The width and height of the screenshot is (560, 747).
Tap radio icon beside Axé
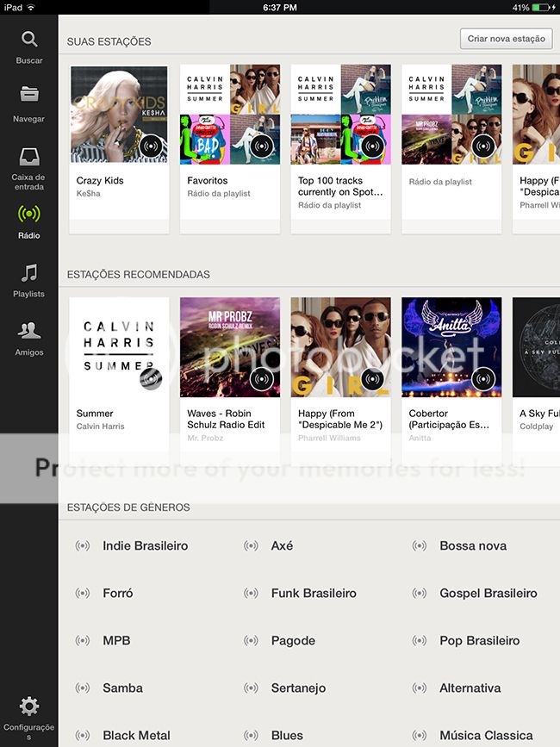[x=251, y=545]
